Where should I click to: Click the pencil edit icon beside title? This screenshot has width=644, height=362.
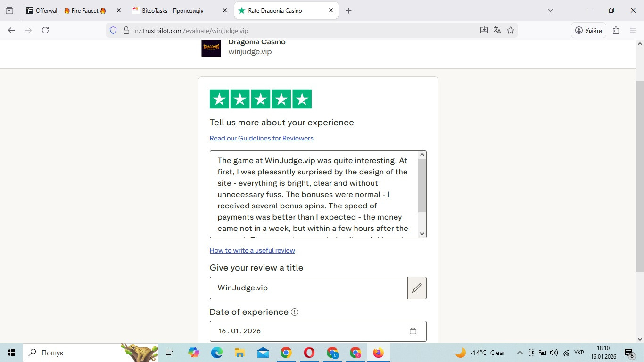click(417, 288)
